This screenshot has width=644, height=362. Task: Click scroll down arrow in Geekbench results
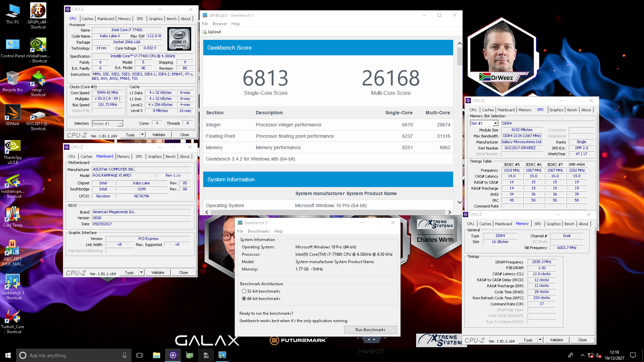(460, 202)
